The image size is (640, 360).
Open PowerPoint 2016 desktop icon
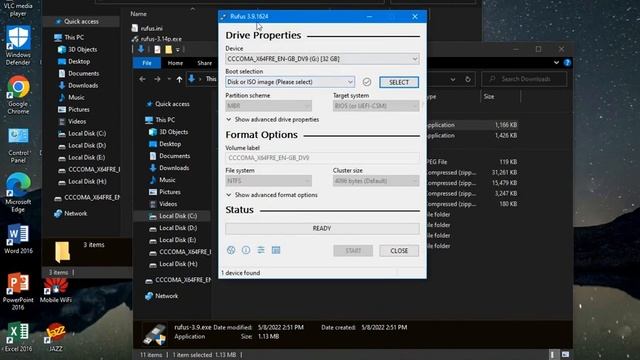point(18,291)
